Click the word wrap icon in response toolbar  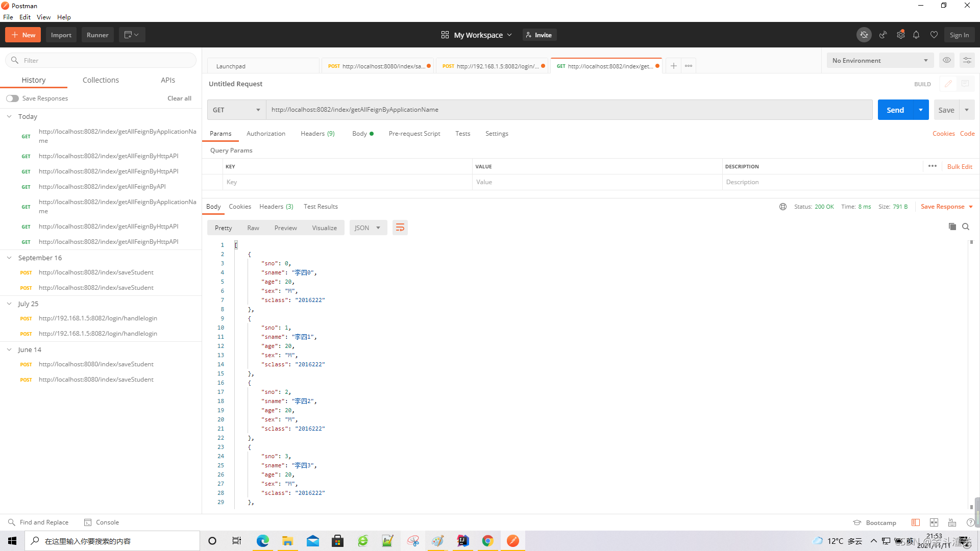click(400, 228)
